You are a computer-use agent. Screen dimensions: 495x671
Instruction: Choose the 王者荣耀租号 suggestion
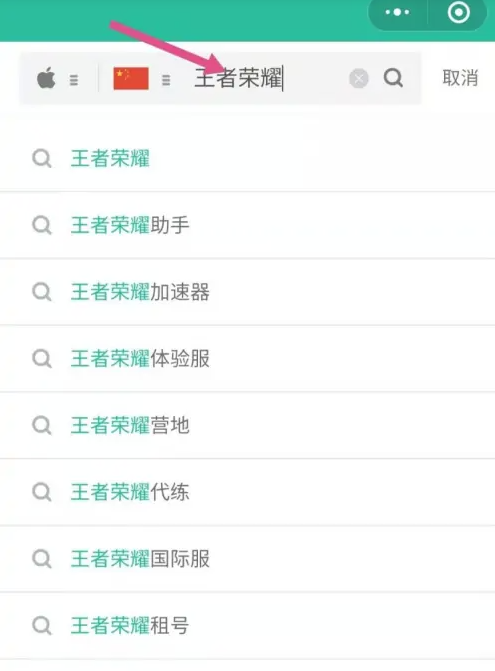247,626
